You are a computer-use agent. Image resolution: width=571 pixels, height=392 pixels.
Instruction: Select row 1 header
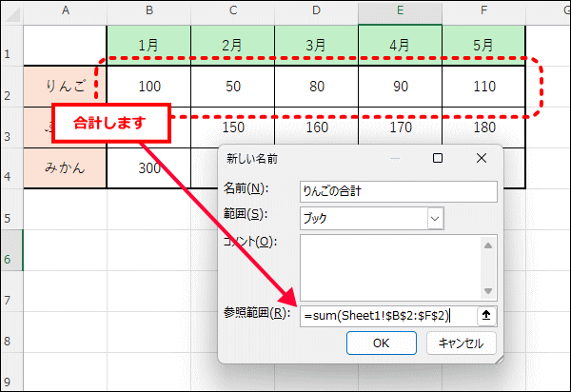pyautogui.click(x=12, y=46)
